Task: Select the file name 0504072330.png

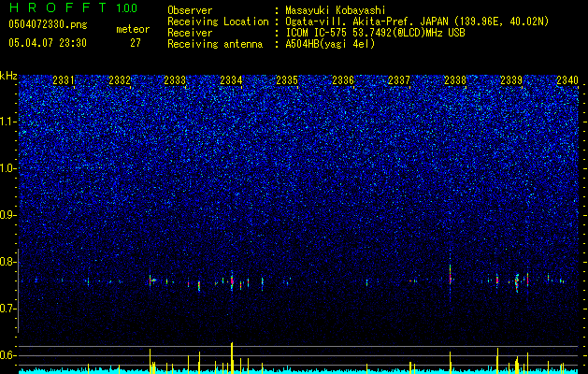Action: 48,24
